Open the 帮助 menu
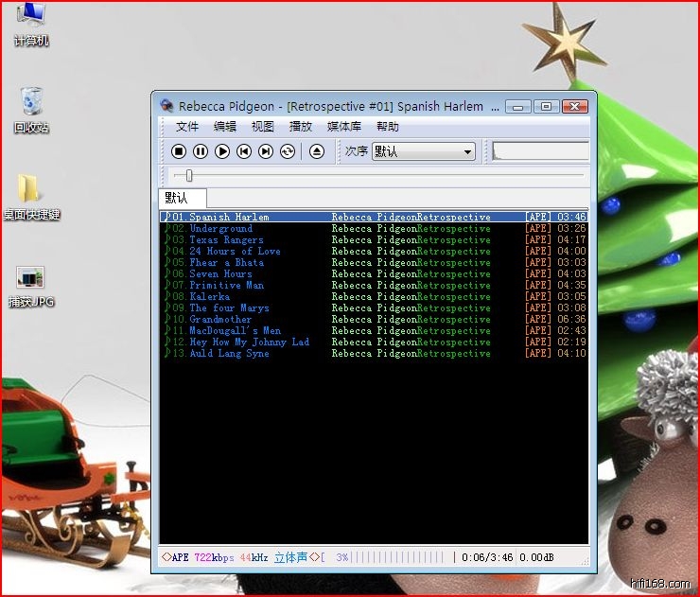The height and width of the screenshot is (597, 700). (x=388, y=127)
